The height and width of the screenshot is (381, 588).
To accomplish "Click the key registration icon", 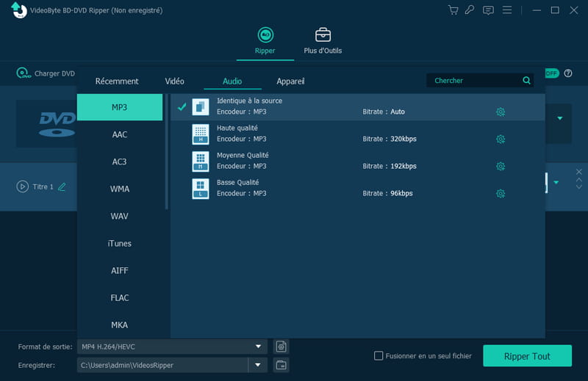I will click(x=470, y=10).
